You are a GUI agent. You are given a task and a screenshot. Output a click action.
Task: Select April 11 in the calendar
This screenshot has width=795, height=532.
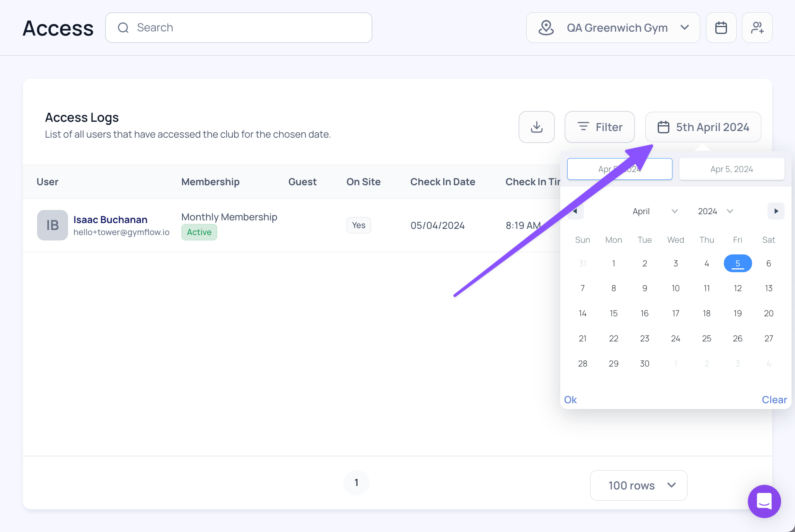tap(706, 288)
